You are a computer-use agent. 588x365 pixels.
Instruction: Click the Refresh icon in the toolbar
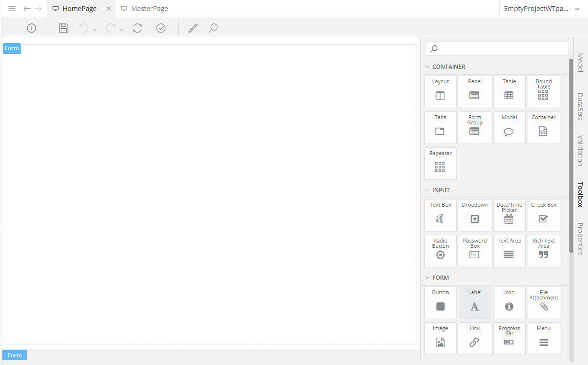click(x=137, y=28)
